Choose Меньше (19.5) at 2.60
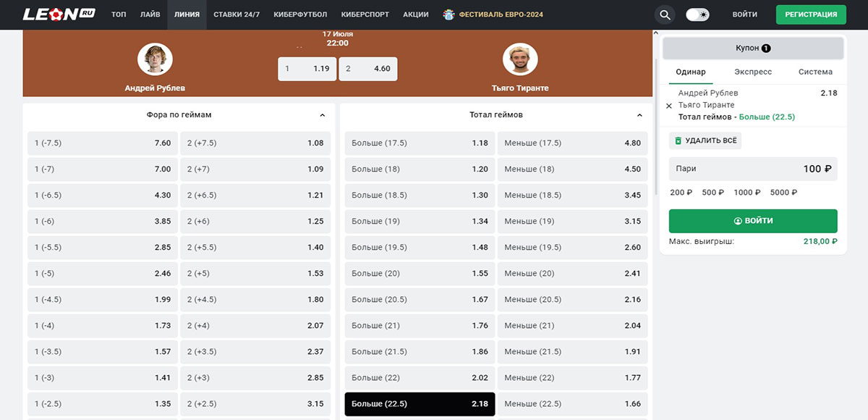 click(x=573, y=248)
